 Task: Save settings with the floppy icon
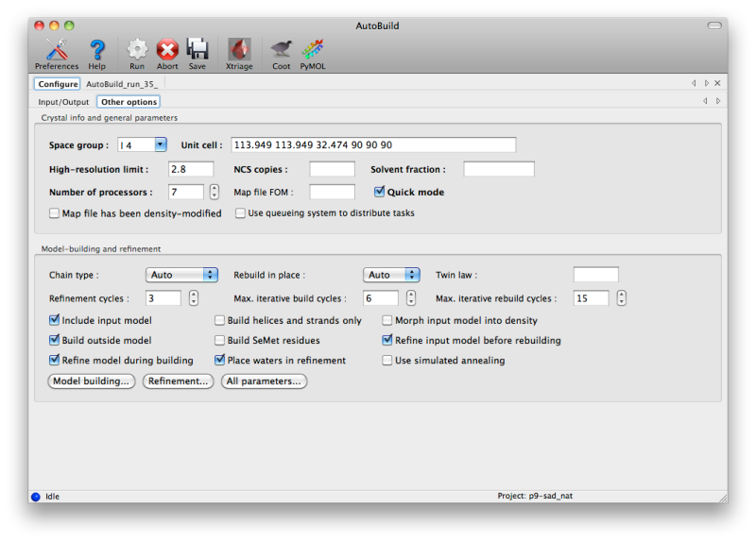197,54
